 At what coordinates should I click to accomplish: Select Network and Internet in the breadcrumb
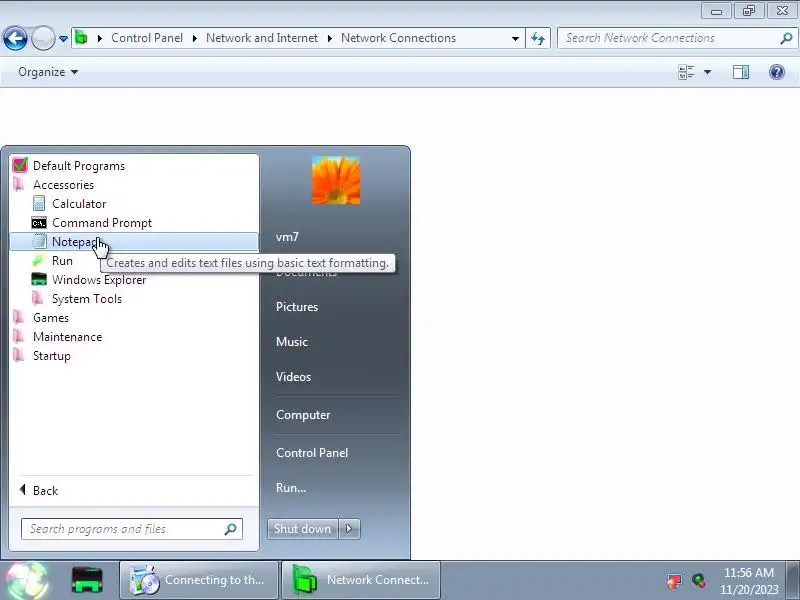click(262, 38)
